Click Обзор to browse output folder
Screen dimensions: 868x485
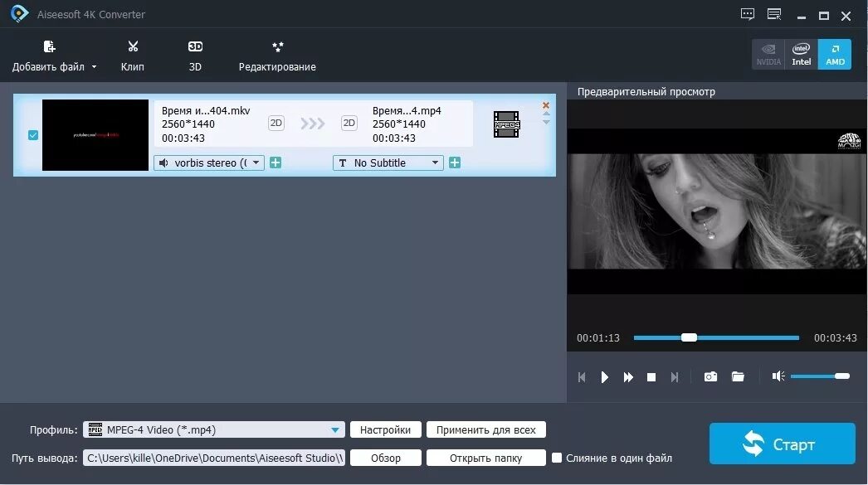385,458
